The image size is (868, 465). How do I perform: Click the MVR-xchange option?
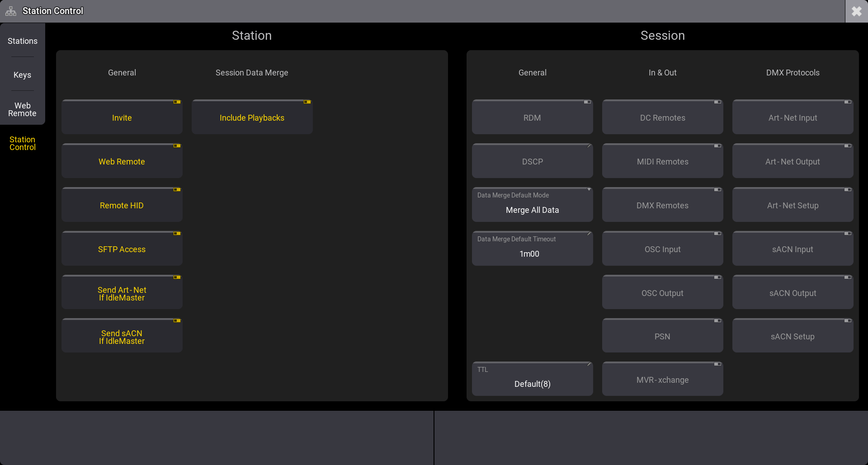662,380
